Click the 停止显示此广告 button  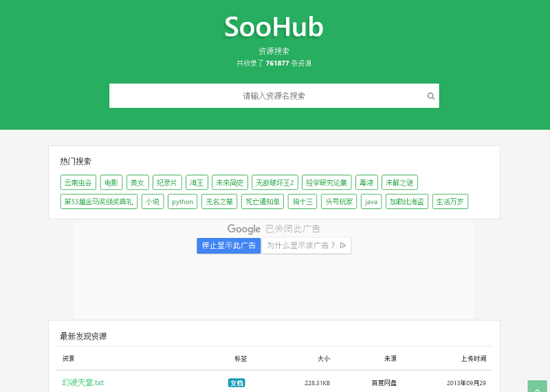click(x=229, y=246)
